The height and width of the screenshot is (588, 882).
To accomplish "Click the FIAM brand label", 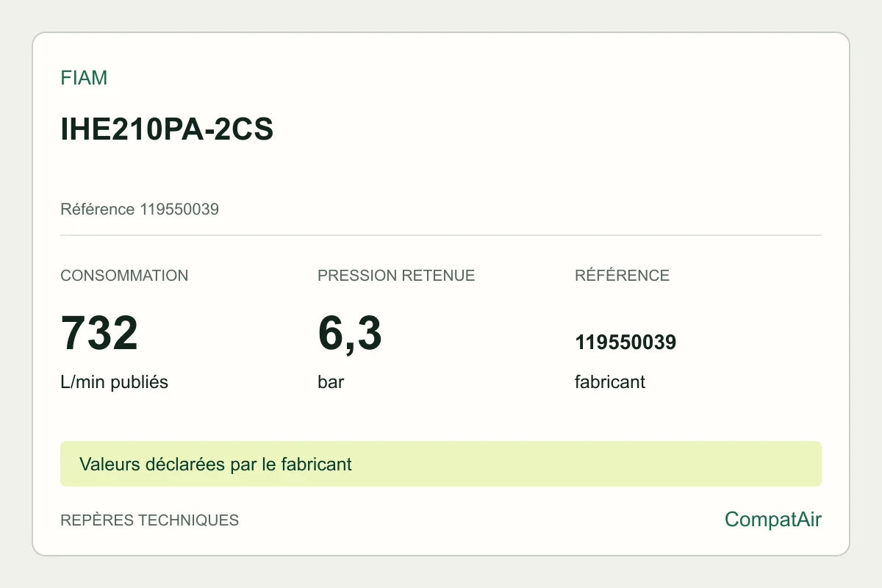I will 84,78.
